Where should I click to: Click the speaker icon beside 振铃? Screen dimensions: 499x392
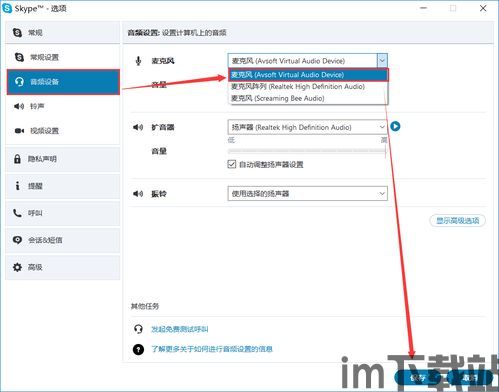coord(138,194)
